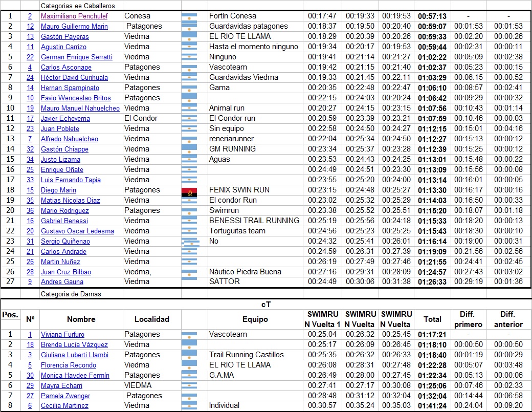Viewport: 532px width, 412px height.
Task: Click the winning total time 00:57:13
Action: tap(432, 16)
